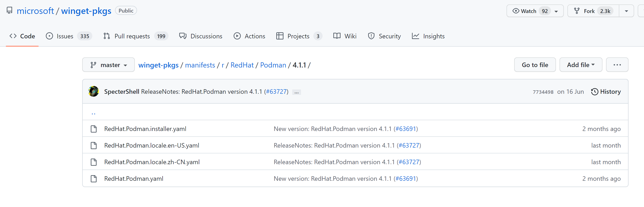The image size is (644, 207).
Task: Click the file icon for RedHat.Podman.locale.zh-CN.yaml
Action: click(94, 162)
